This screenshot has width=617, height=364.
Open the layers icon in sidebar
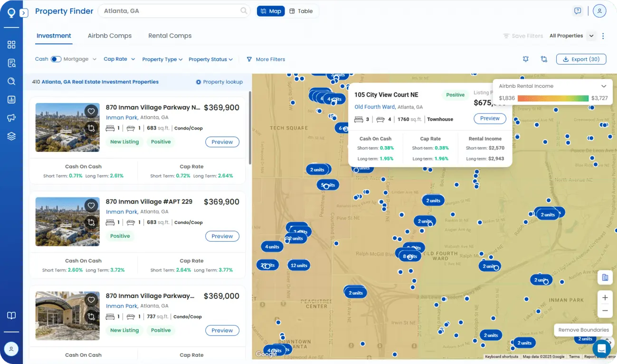(x=11, y=136)
